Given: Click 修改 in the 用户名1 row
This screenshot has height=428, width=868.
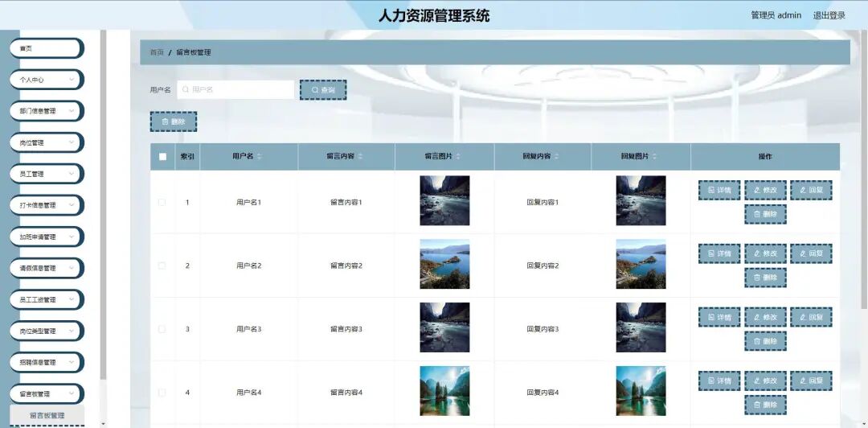Looking at the screenshot, I should tap(765, 190).
